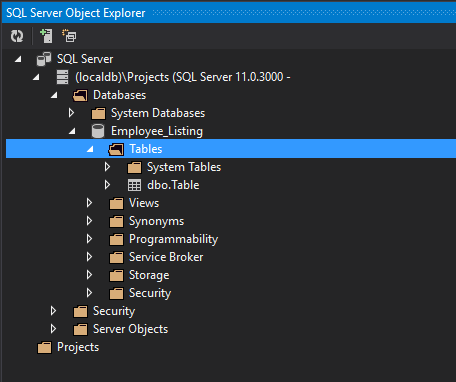Collapse the Employee_Listing database node
Screen dimensions: 456x382
[72, 131]
